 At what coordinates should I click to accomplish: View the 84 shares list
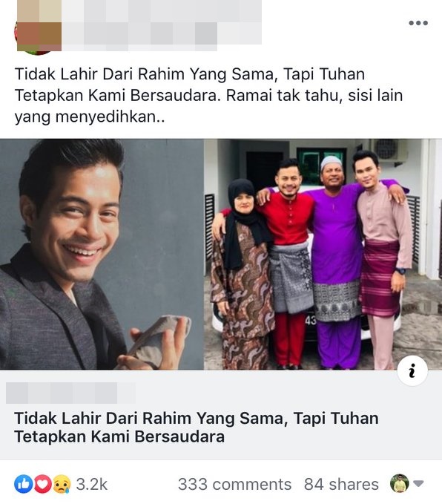pyautogui.click(x=341, y=485)
